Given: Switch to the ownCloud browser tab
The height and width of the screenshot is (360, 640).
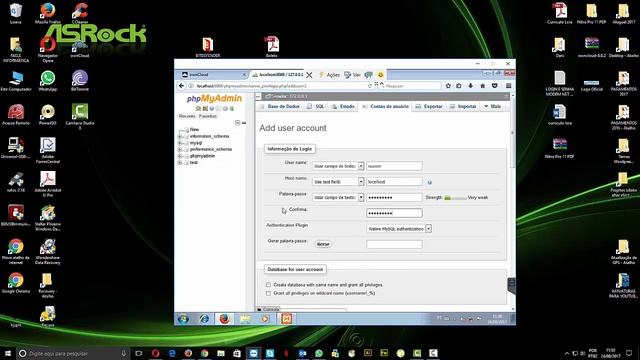Looking at the screenshot, I should tap(212, 75).
